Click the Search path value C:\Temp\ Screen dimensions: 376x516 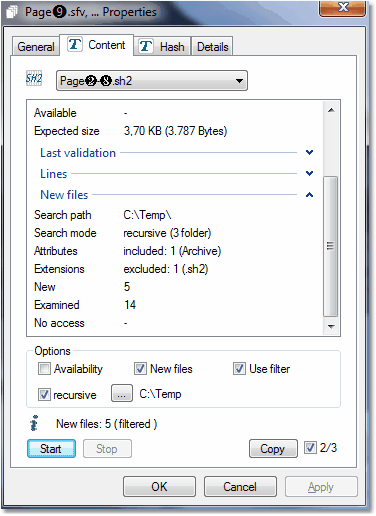click(147, 215)
